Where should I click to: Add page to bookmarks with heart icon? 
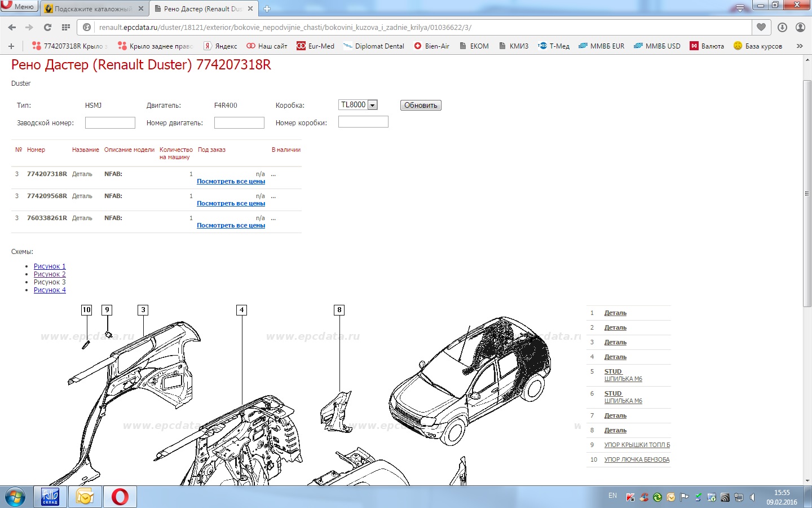tap(761, 27)
